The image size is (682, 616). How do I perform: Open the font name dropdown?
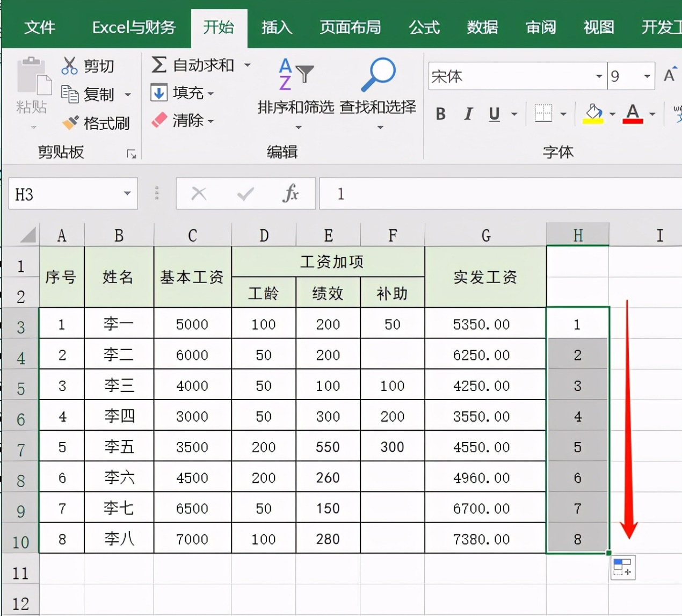pos(599,76)
